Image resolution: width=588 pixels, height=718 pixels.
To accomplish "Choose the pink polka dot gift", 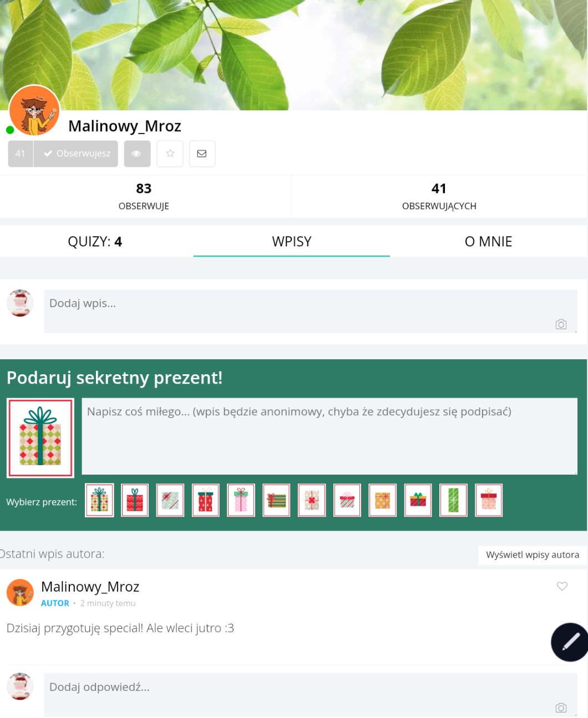I will pos(241,500).
